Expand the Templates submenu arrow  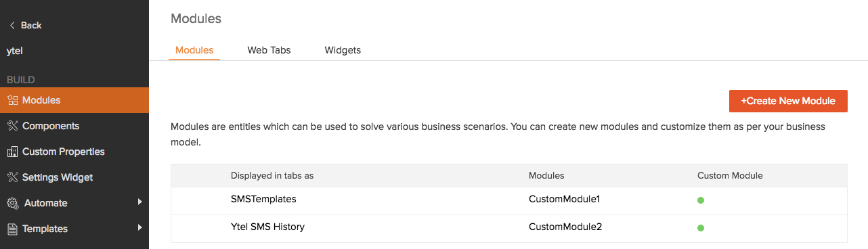click(139, 227)
